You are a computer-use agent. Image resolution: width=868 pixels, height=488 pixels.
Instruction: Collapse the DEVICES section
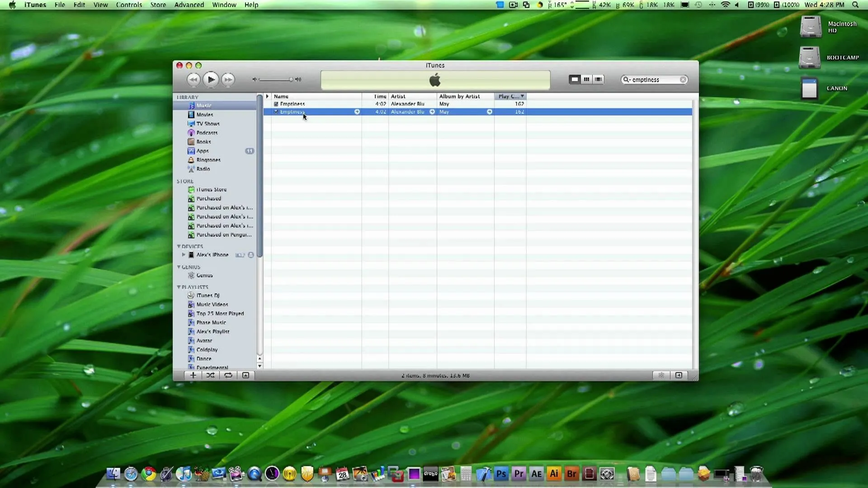pyautogui.click(x=179, y=246)
